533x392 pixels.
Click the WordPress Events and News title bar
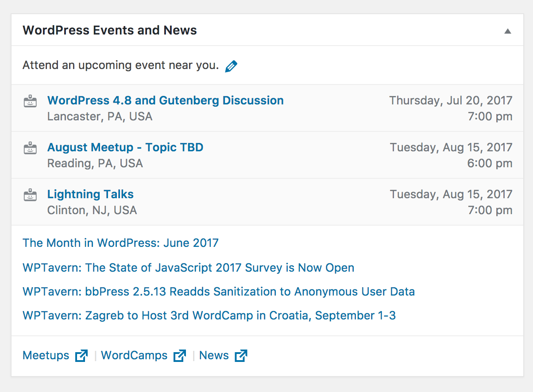pyautogui.click(x=266, y=30)
